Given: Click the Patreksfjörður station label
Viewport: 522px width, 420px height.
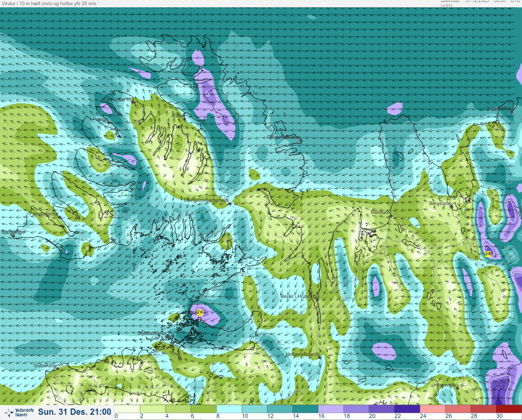Looking at the screenshot, I should 44,214.
